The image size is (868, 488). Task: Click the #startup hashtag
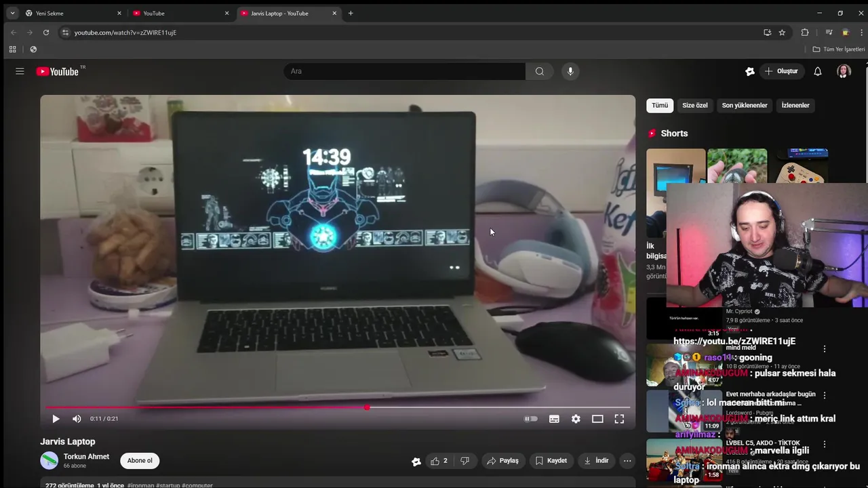coord(167,485)
